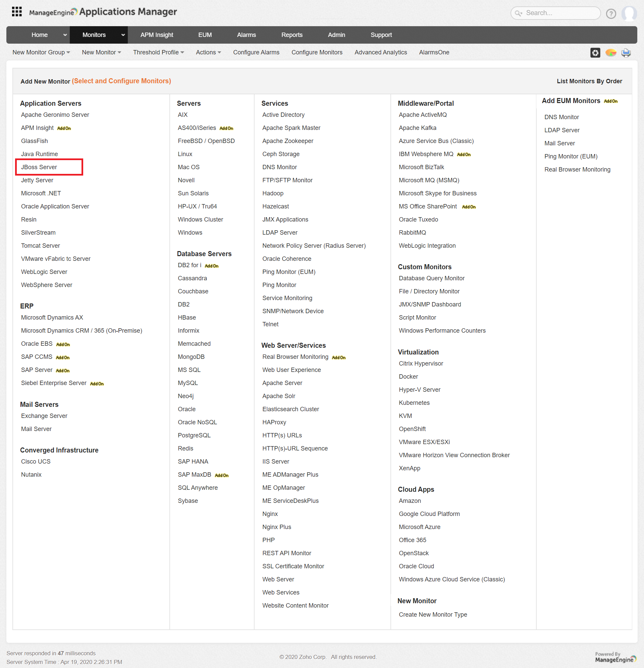Expand the Threshold Profile dropdown
Image resolution: width=644 pixels, height=668 pixels.
point(158,52)
